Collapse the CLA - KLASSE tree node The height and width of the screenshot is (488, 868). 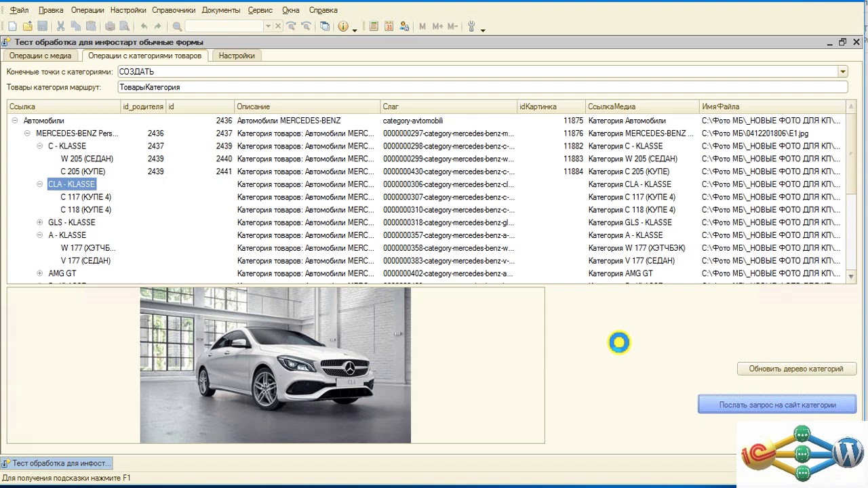[40, 184]
